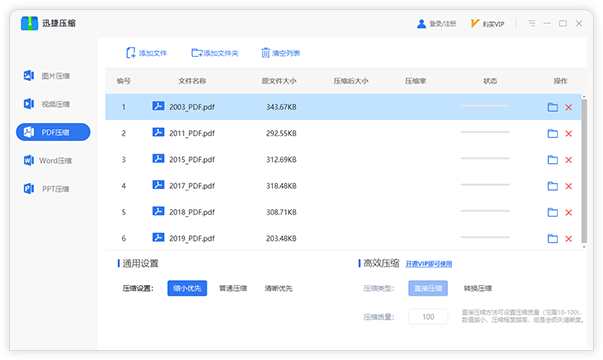Viewport: 603px width, 360px height.
Task: Open the 图片压缩 image compression section
Action: [x=47, y=76]
